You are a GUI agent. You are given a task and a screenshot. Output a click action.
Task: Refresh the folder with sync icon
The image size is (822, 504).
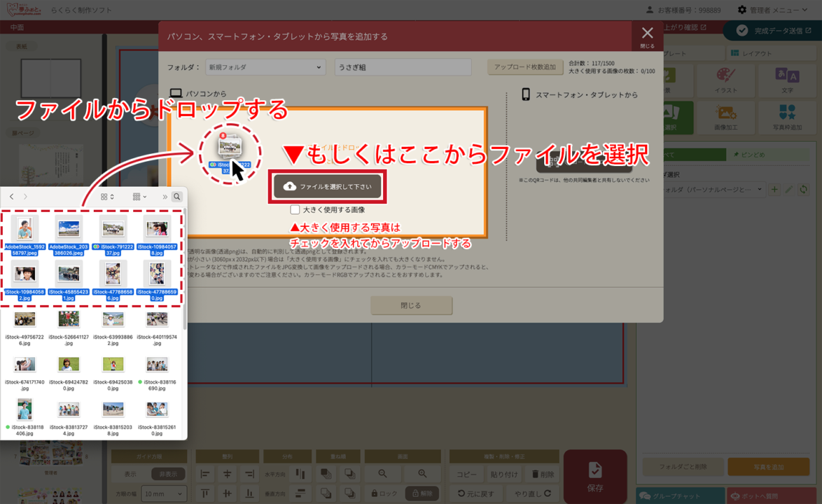click(804, 190)
